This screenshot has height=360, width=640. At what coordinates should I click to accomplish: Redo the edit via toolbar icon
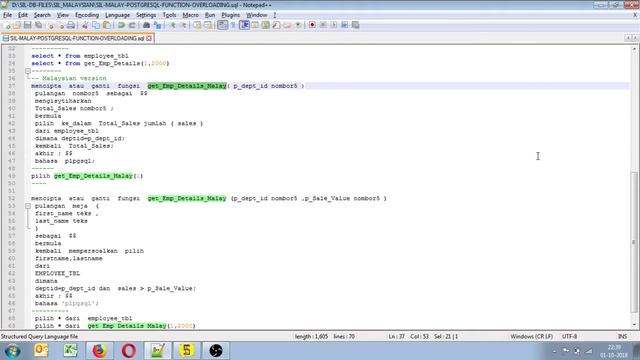point(132,25)
